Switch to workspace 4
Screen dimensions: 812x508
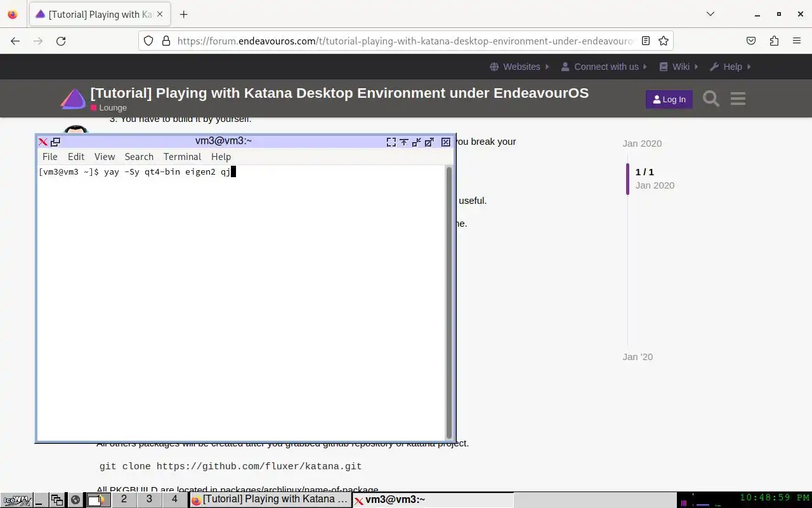tap(174, 500)
